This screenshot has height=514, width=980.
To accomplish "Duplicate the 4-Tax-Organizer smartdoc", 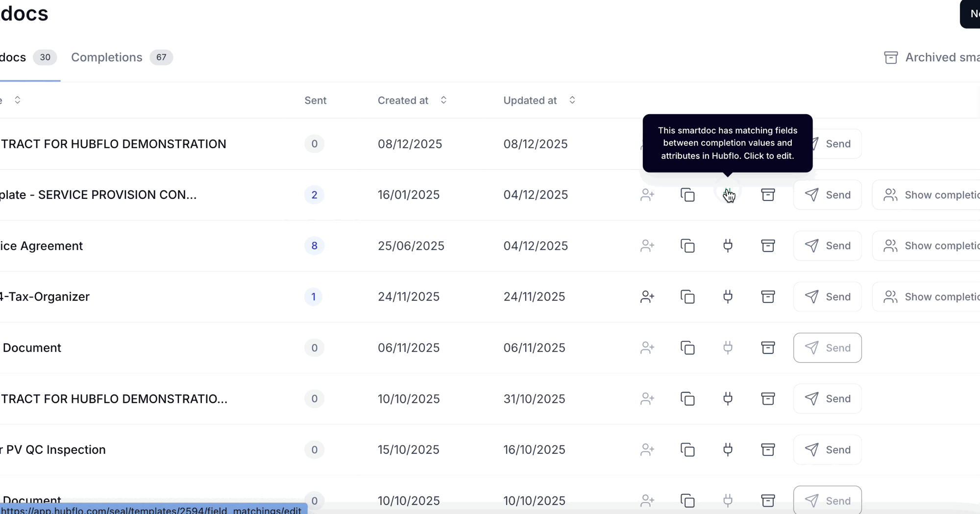I will 687,296.
